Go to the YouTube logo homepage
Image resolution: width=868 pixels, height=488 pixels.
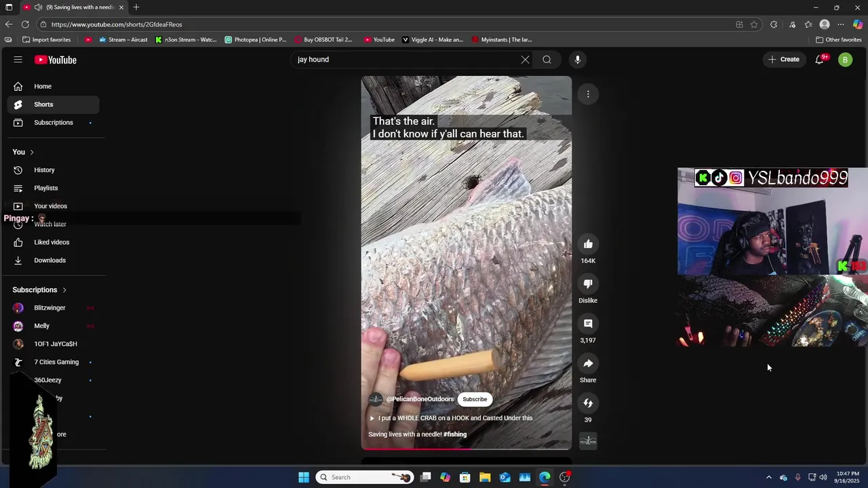click(x=56, y=60)
